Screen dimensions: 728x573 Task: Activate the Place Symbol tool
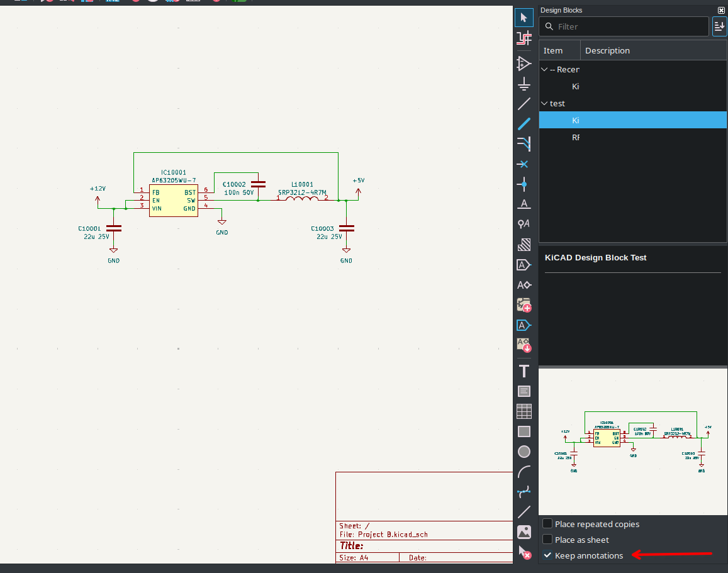coord(524,63)
